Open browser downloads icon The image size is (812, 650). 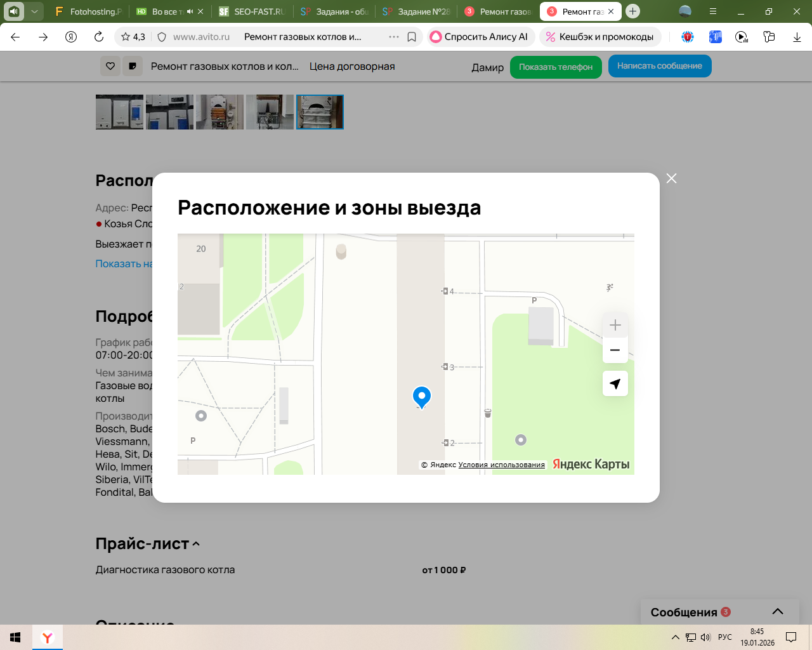coord(797,37)
